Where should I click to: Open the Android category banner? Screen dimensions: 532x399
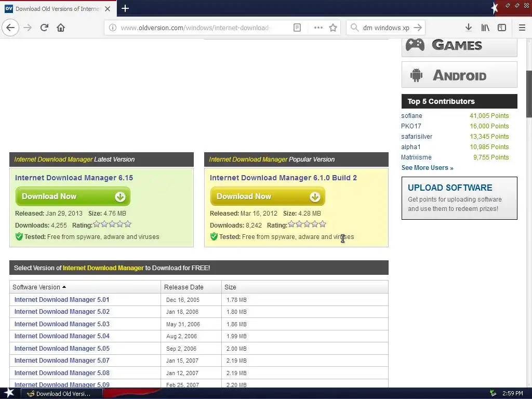pos(459,75)
